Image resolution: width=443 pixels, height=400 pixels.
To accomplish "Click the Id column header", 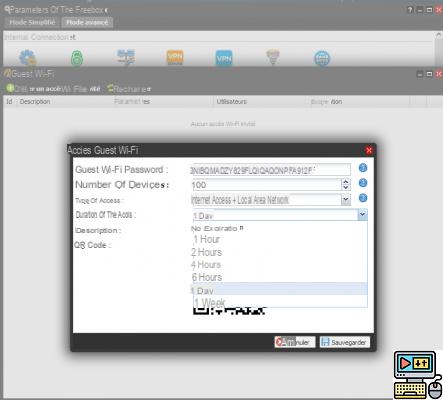I will click(9, 101).
